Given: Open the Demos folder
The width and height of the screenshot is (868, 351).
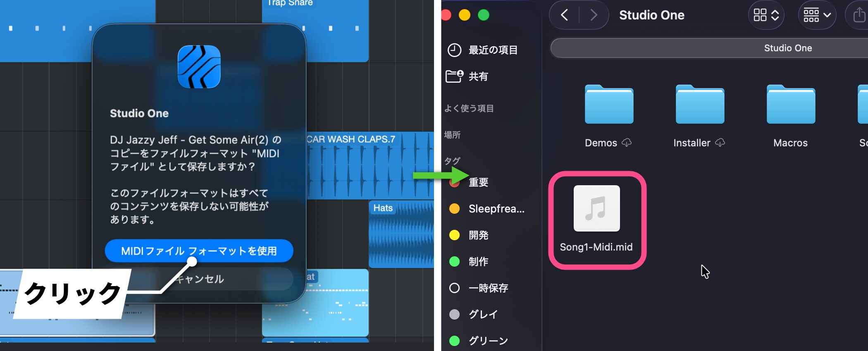Looking at the screenshot, I should click(x=609, y=105).
